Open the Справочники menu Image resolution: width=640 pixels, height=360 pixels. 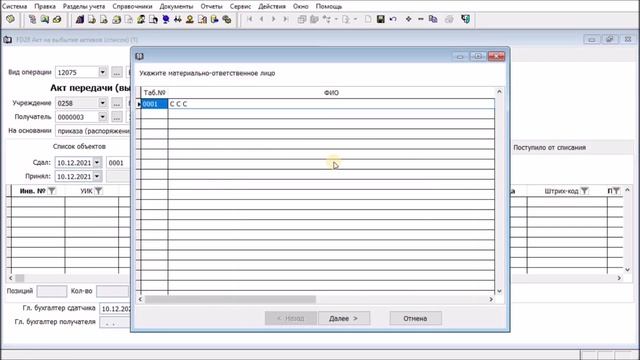(x=132, y=7)
